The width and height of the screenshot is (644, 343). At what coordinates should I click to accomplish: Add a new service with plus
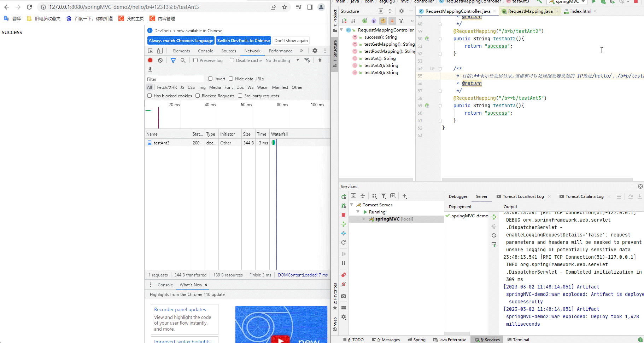click(405, 196)
